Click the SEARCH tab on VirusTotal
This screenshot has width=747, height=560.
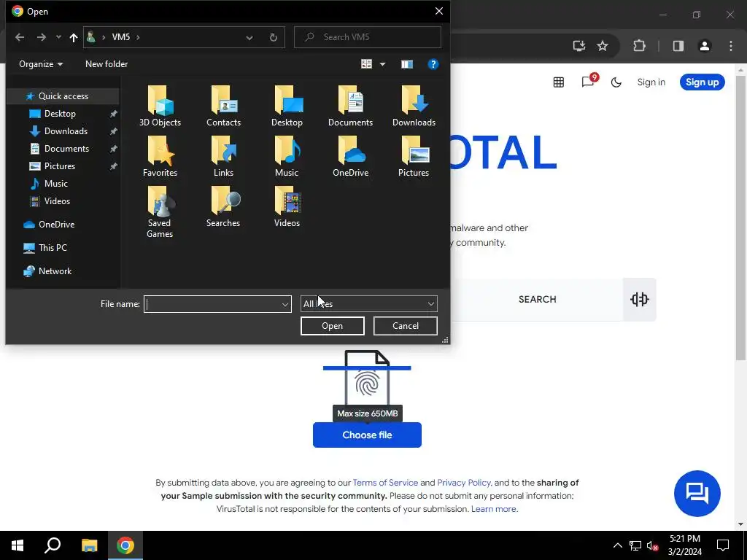coord(537,300)
